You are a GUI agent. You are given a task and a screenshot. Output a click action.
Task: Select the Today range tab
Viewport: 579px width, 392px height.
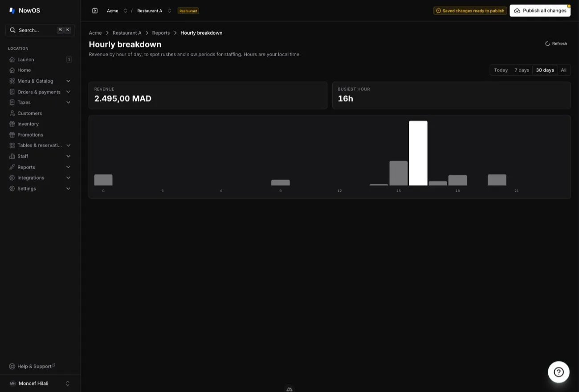point(501,70)
